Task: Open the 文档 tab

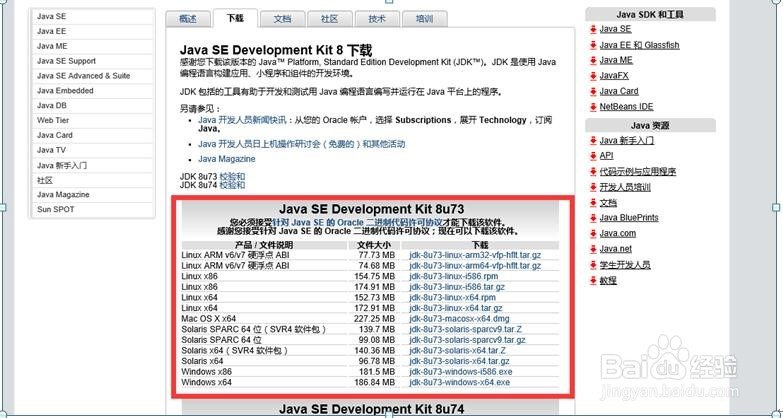Action: [282, 19]
